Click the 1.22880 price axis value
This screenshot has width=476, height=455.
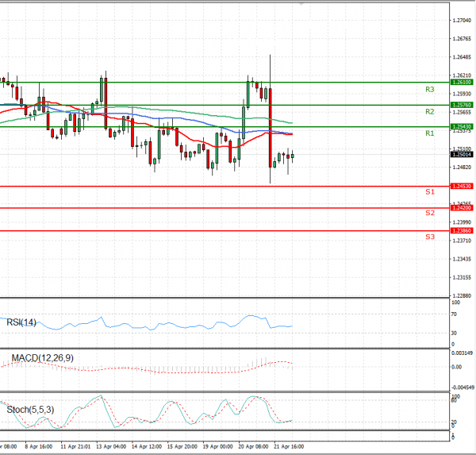pyautogui.click(x=462, y=295)
